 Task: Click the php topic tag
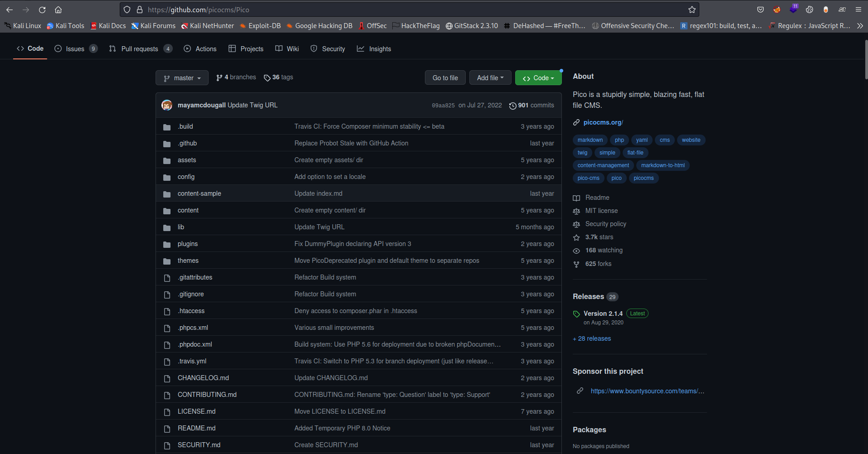[619, 140]
